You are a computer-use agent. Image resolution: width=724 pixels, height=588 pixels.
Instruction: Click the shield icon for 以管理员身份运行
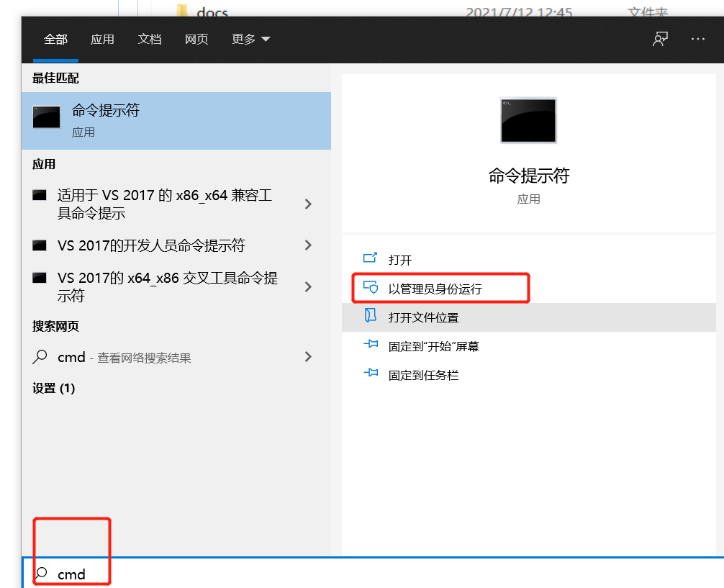click(x=371, y=287)
